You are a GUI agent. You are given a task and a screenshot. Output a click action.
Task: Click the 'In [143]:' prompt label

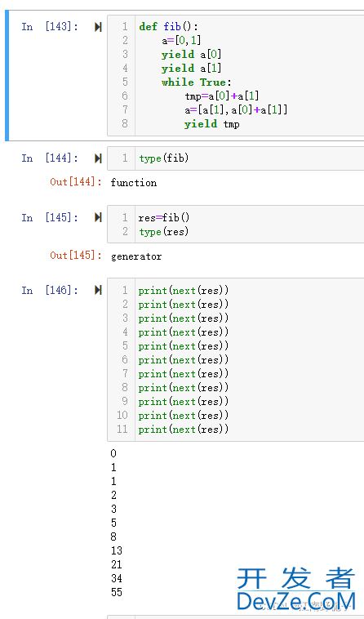tap(50, 27)
